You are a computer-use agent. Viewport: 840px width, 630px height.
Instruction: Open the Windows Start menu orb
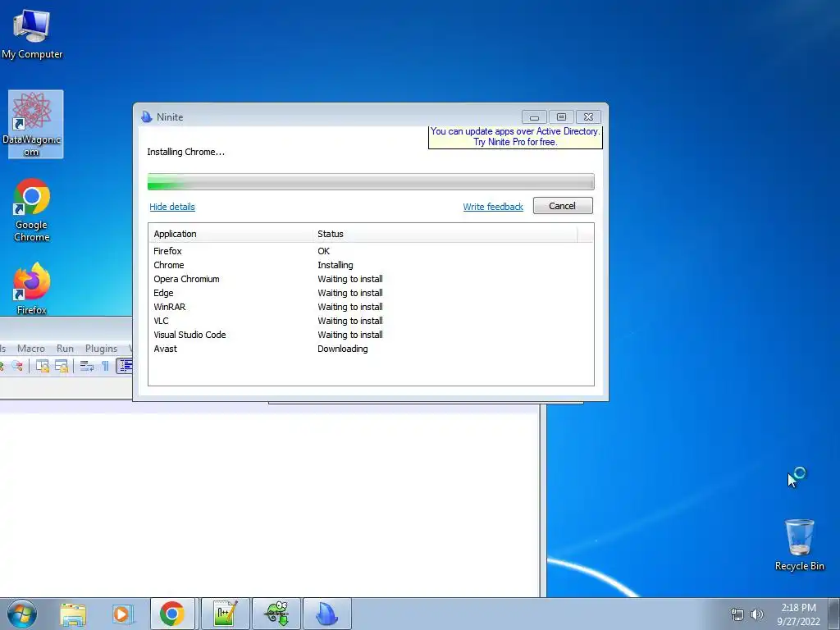pyautogui.click(x=22, y=614)
